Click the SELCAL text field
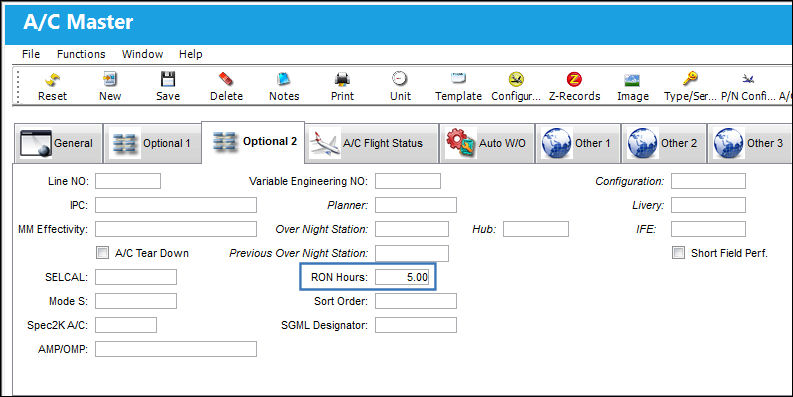Image resolution: width=793 pixels, height=397 pixels. [x=136, y=277]
